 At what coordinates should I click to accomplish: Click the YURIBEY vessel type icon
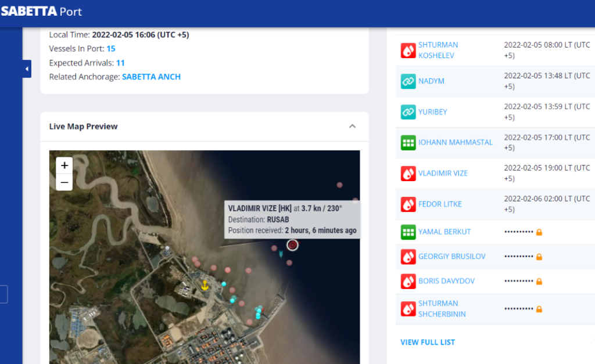click(408, 112)
